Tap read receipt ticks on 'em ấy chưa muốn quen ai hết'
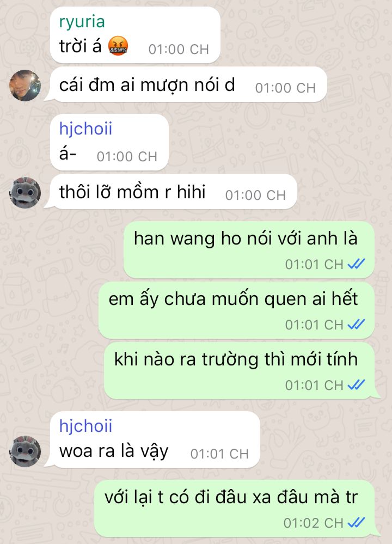Viewport: 392px width, 544px height. pos(356,325)
